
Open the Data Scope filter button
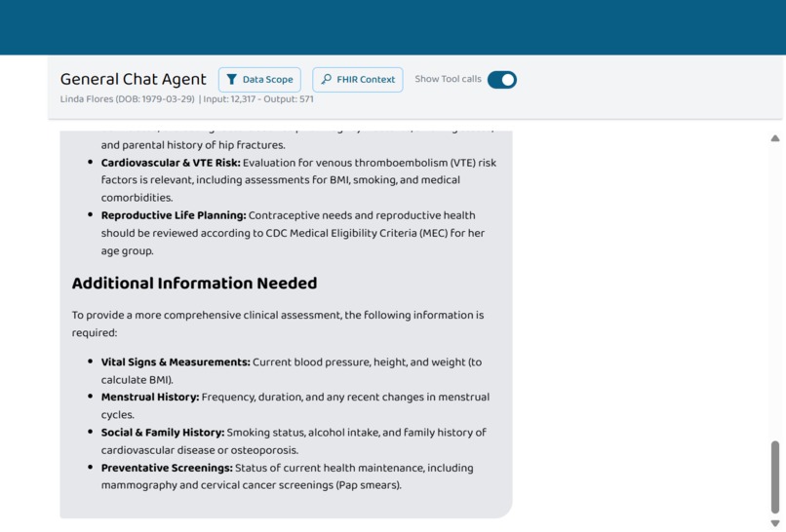[x=259, y=80]
